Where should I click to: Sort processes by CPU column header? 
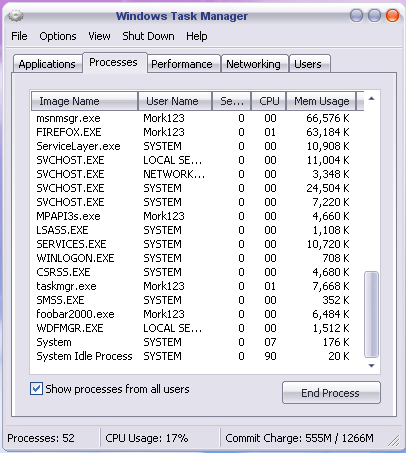click(x=269, y=101)
